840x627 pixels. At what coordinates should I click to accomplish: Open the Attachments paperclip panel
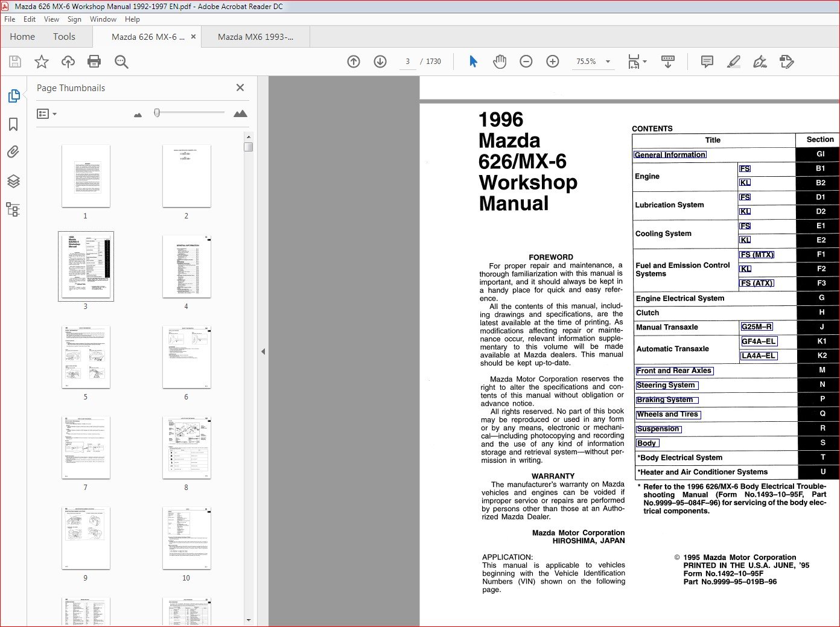[13, 152]
